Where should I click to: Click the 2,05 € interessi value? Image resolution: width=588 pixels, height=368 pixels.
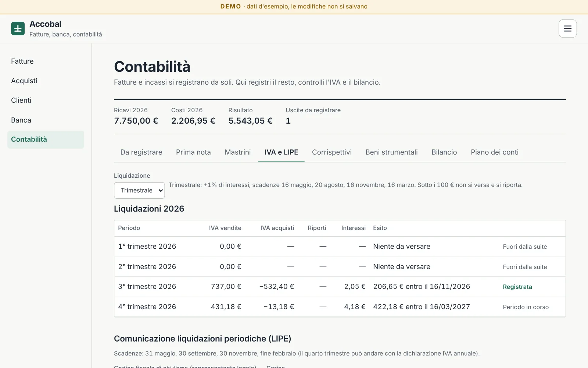tap(355, 287)
